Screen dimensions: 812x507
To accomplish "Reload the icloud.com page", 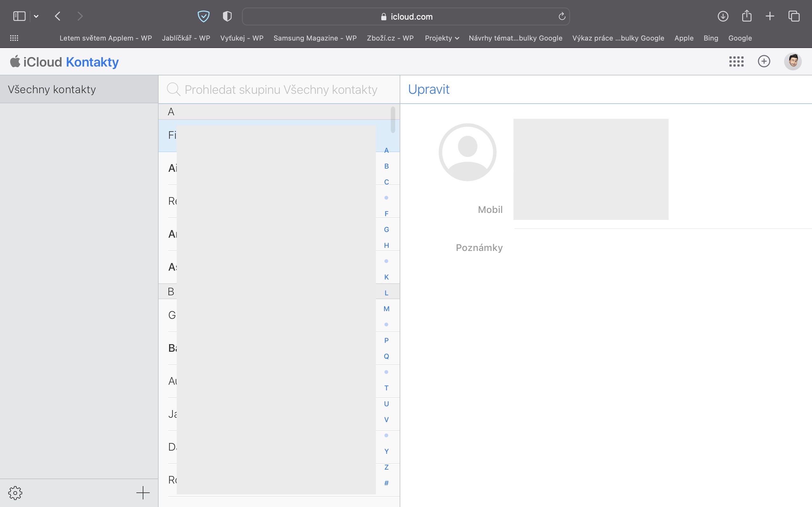I will [x=562, y=16].
